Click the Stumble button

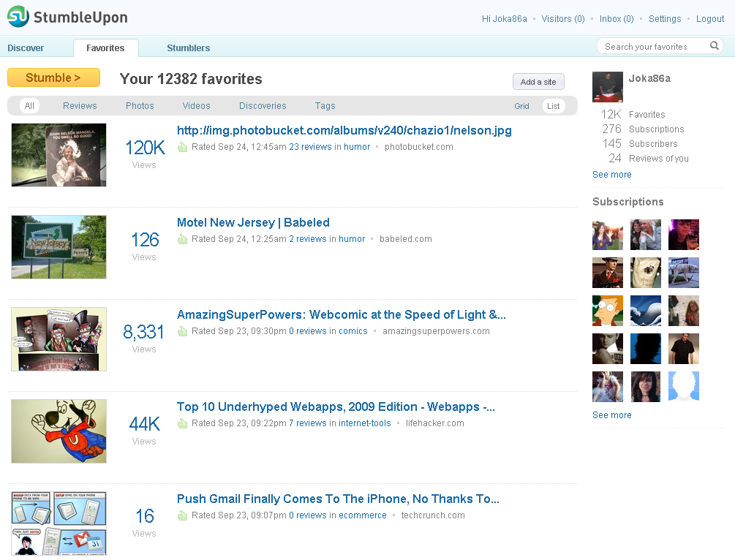[53, 77]
